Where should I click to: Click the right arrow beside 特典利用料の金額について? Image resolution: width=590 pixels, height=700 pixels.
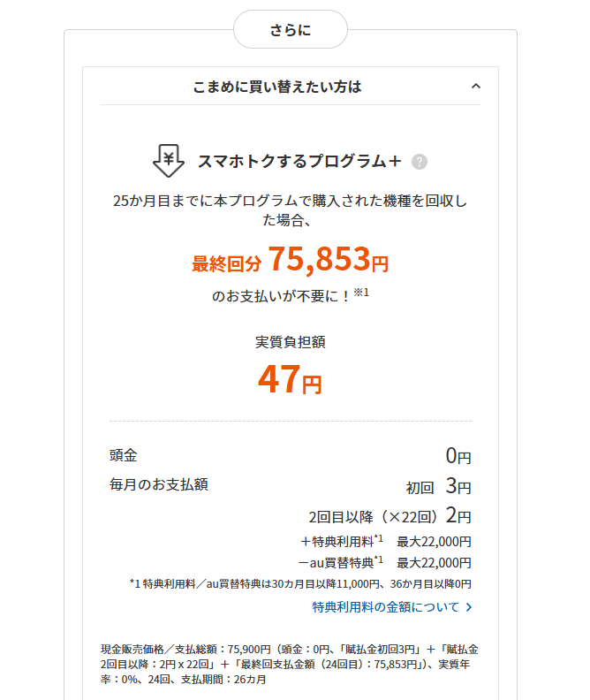coord(469,607)
